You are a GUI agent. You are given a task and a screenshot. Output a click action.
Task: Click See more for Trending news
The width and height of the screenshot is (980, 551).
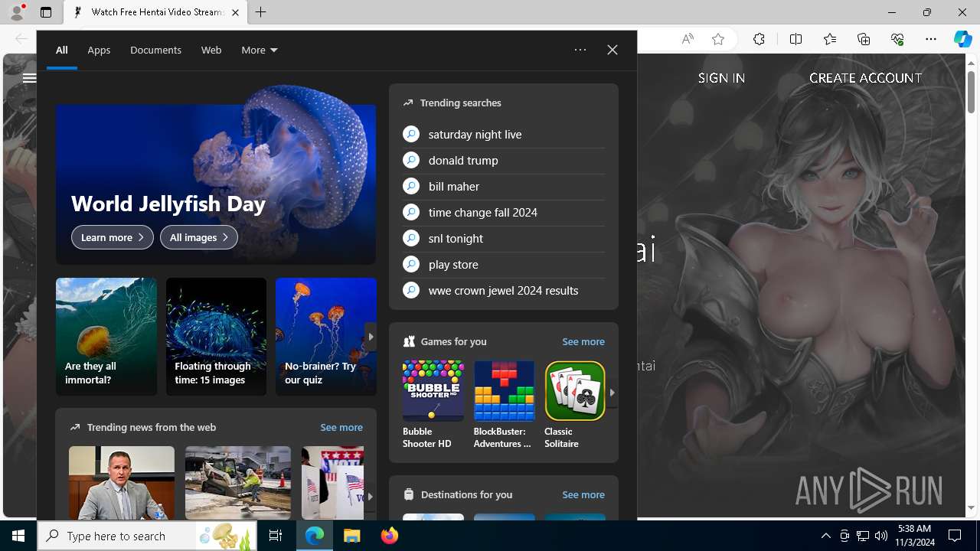tap(341, 427)
